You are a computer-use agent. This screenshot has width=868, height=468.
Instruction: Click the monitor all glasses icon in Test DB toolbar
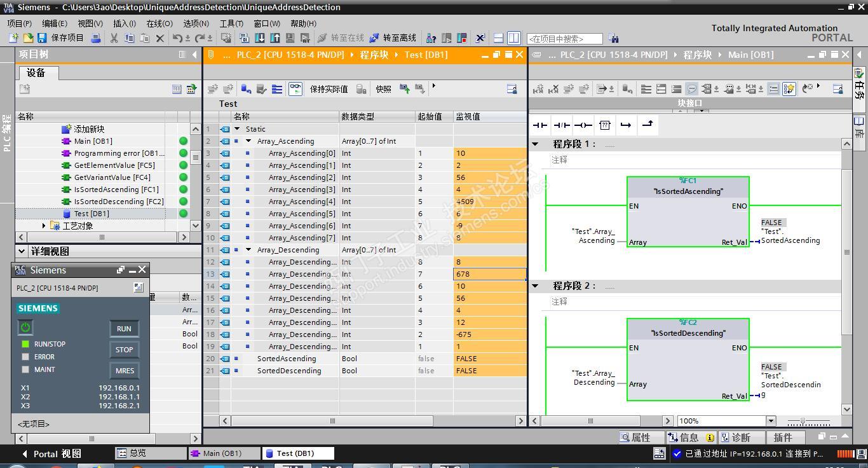coord(295,89)
